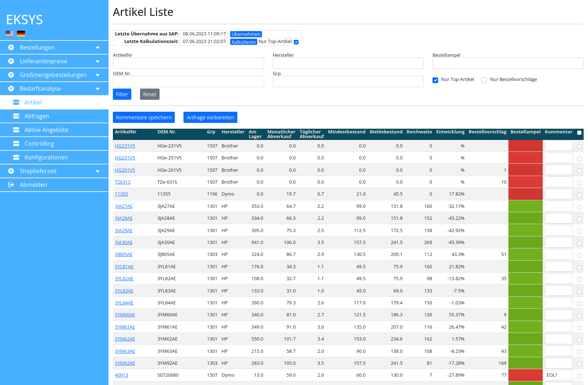The image size is (588, 385).
Task: Open the Artikel submenu item
Action: pos(33,102)
